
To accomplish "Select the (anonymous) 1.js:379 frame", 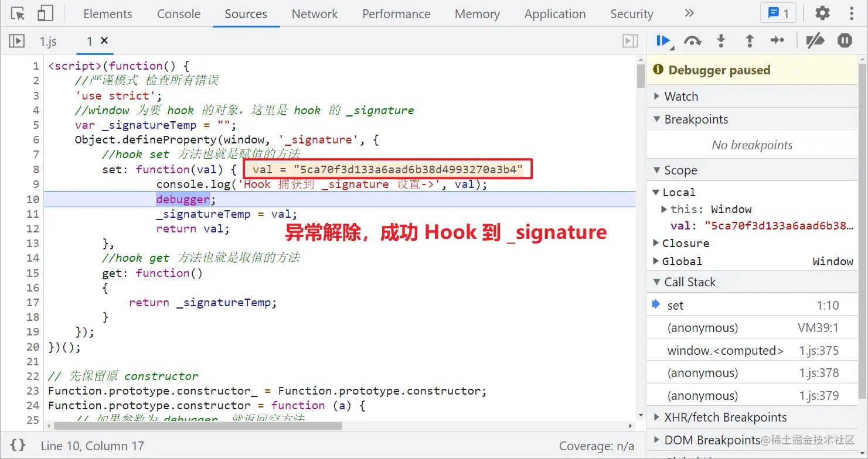I will pyautogui.click(x=752, y=396).
